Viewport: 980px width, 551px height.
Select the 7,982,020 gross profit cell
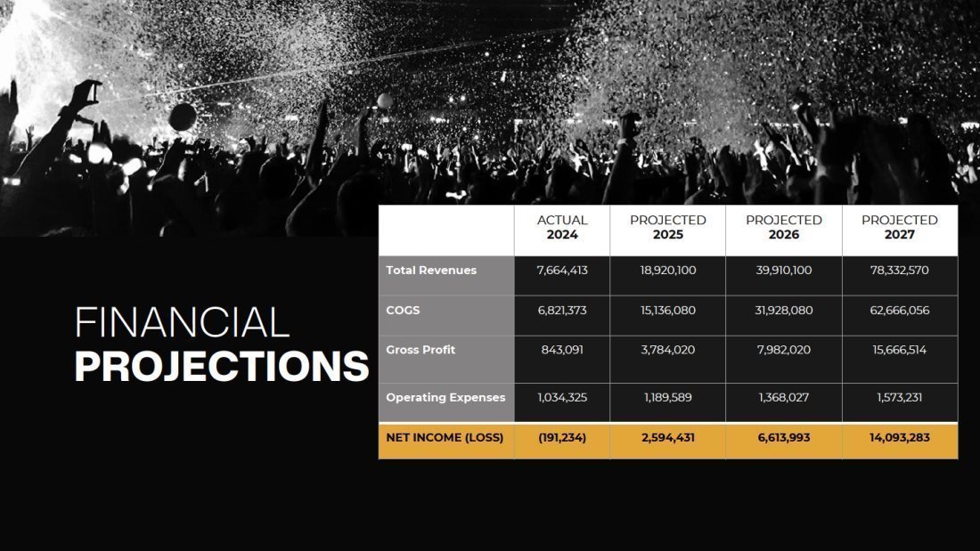(784, 360)
